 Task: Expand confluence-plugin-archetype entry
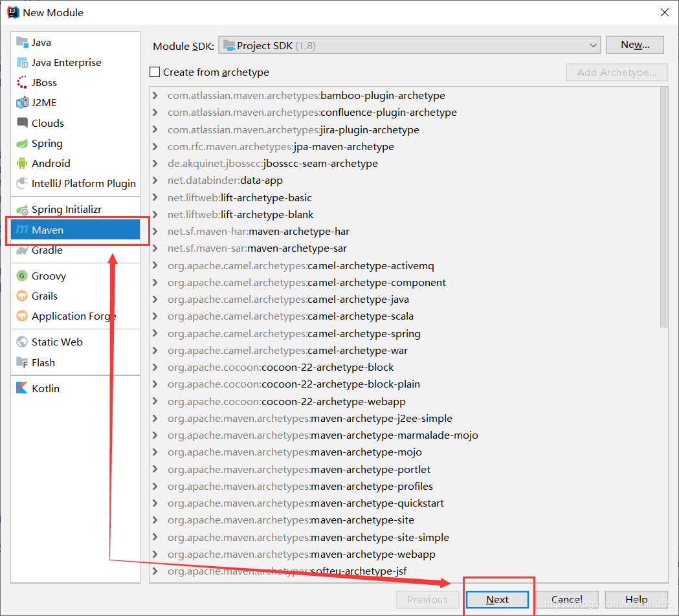[x=155, y=112]
